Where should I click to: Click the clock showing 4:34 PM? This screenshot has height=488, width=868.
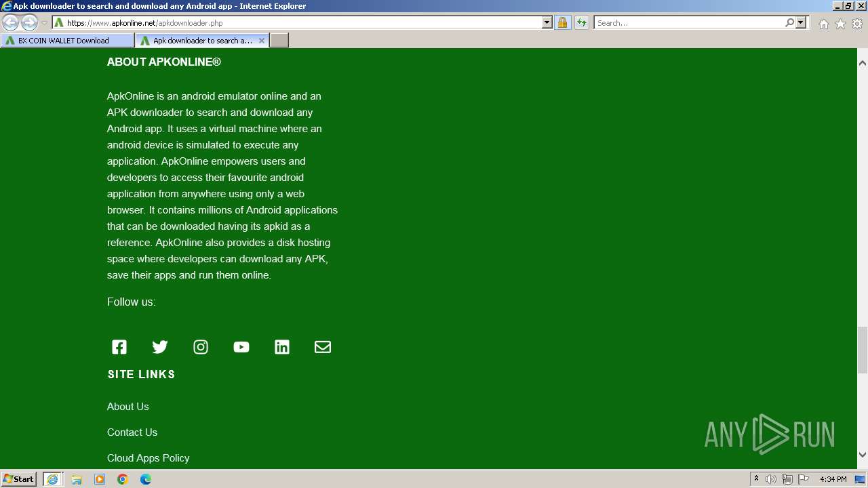[833, 479]
